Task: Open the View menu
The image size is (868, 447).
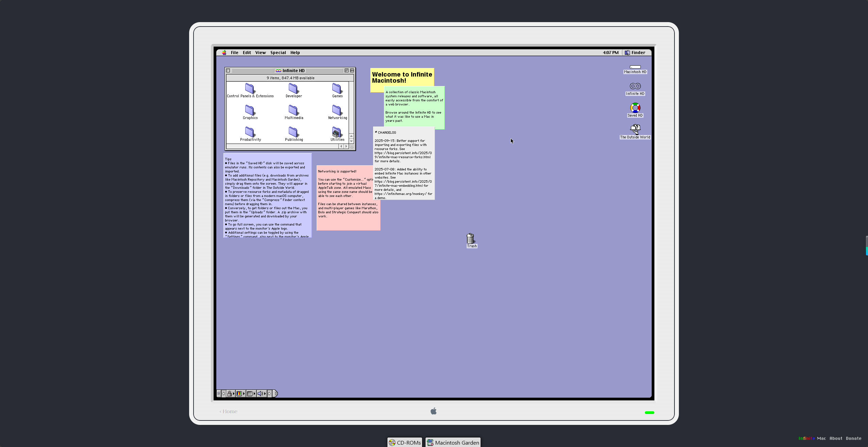Action: (x=261, y=53)
